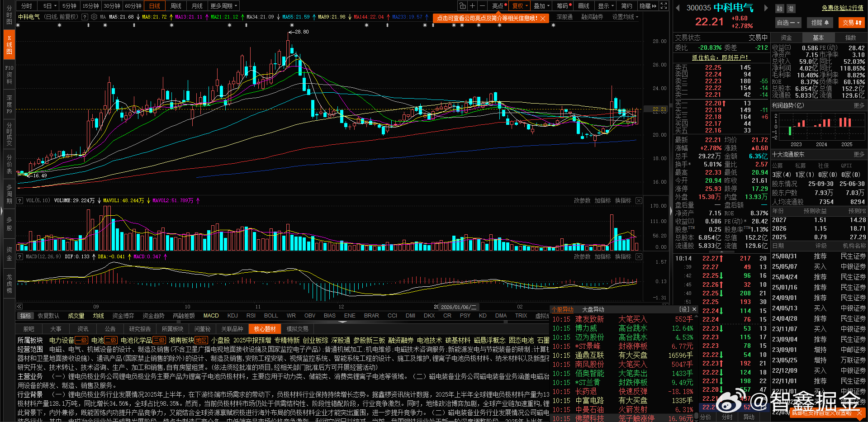Image resolution: width=868 pixels, height=422 pixels.
Task: Switch to the KDJ indicator tab
Action: [x=232, y=315]
